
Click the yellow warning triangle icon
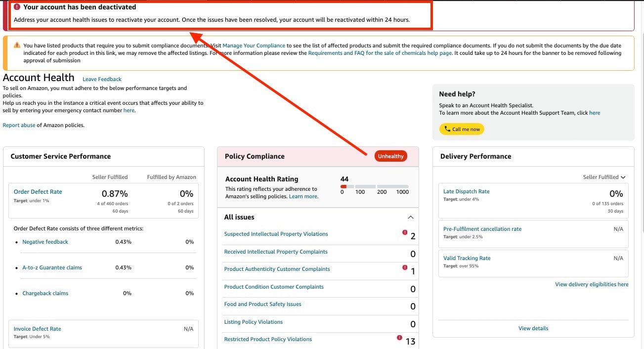[17, 45]
